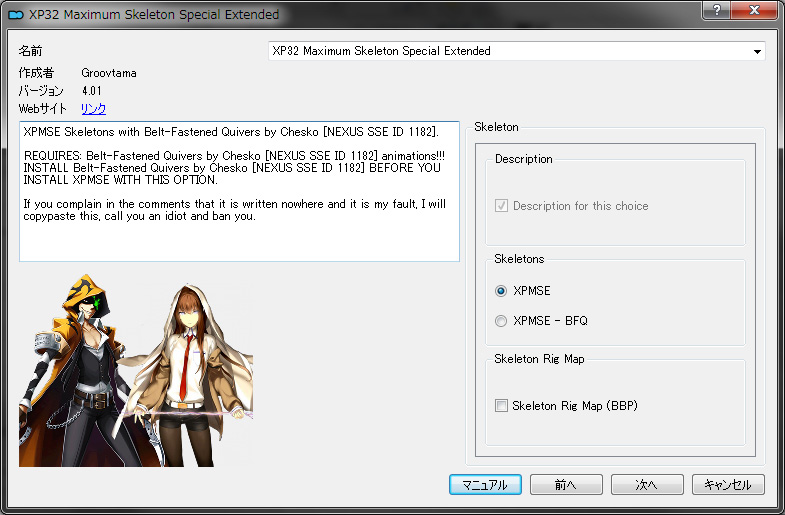This screenshot has width=785, height=515.
Task: Click the バージョン label
Action: (41, 91)
